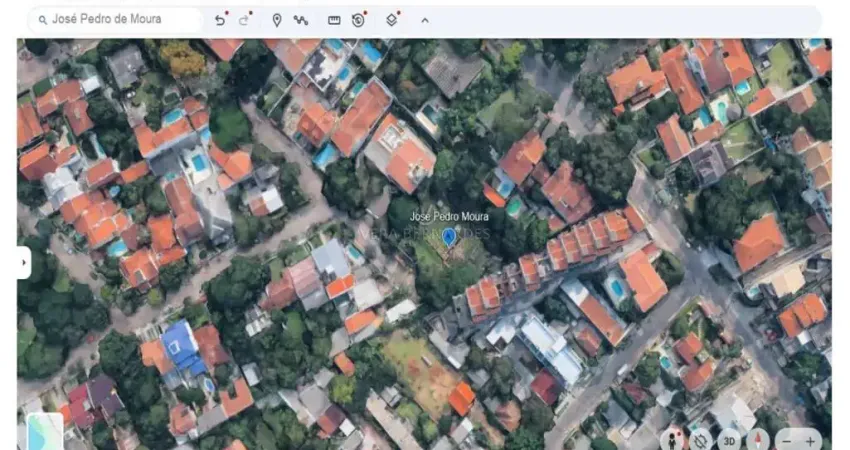The width and height of the screenshot is (850, 450).
Task: Click the blue José Pedro Moura placemark pin
Action: coord(449,237)
